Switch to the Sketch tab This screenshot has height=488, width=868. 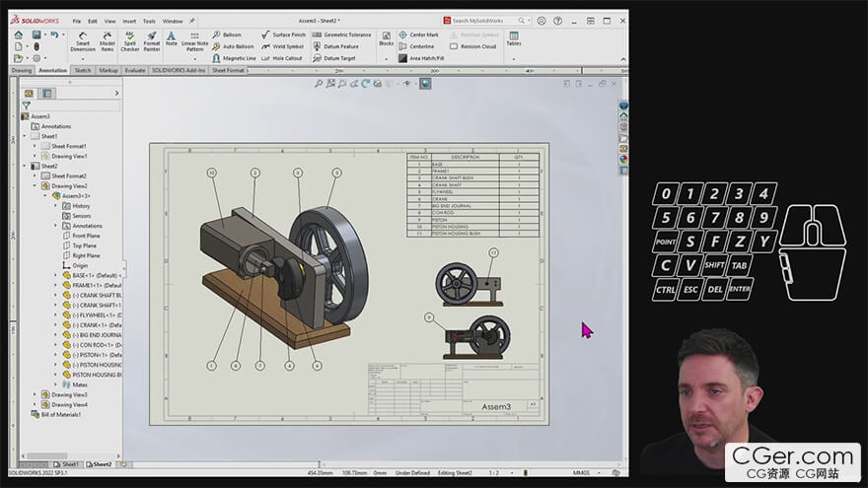click(x=83, y=70)
